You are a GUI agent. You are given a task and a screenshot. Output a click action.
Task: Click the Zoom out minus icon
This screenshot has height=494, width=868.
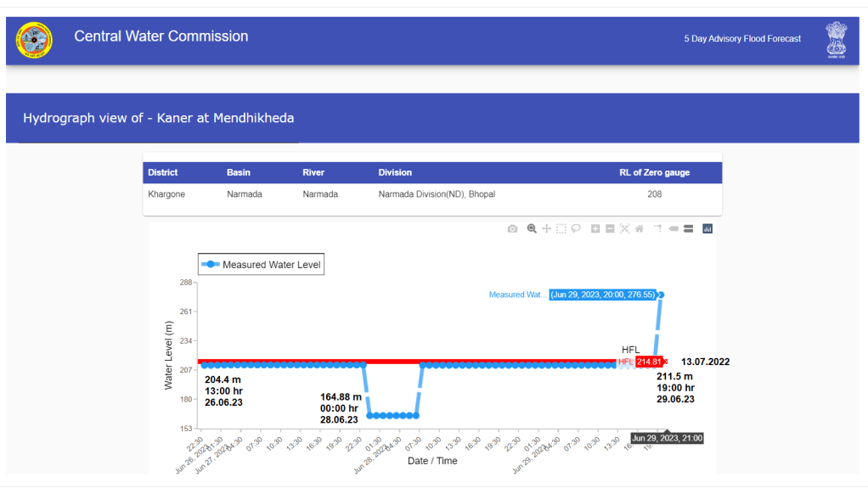point(610,228)
